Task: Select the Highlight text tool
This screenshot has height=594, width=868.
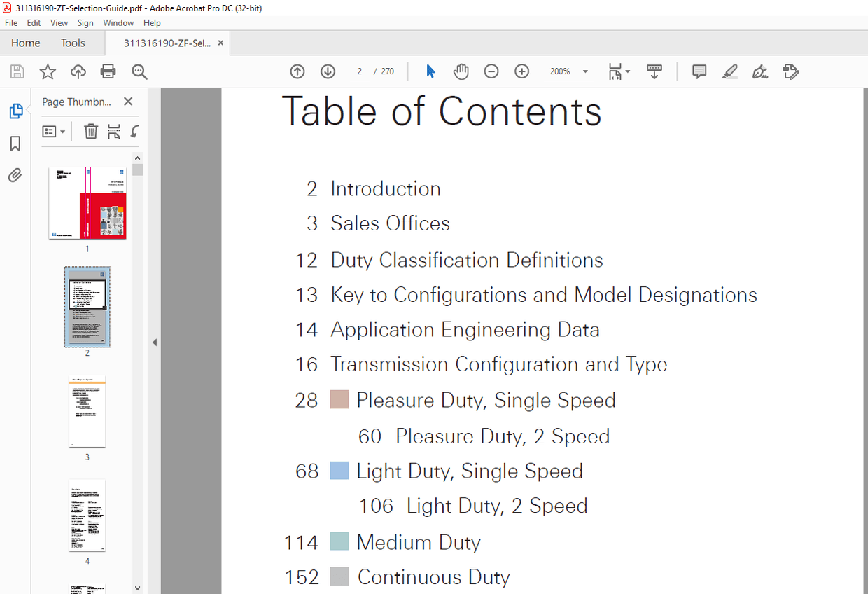Action: (x=729, y=71)
